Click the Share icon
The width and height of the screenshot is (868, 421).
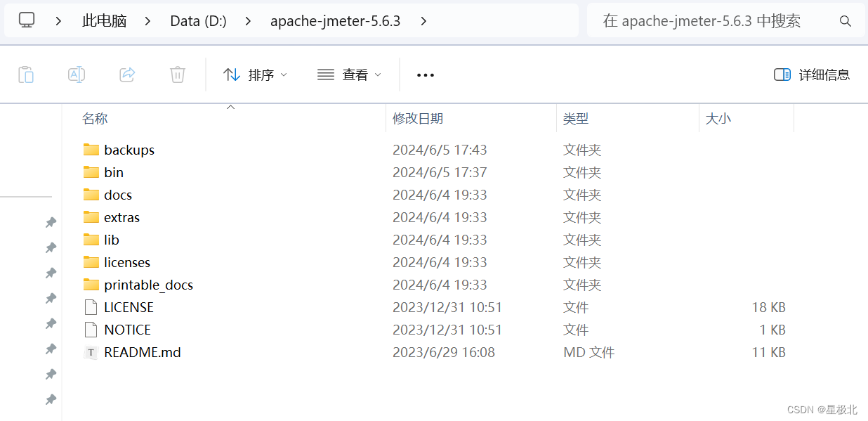point(126,75)
